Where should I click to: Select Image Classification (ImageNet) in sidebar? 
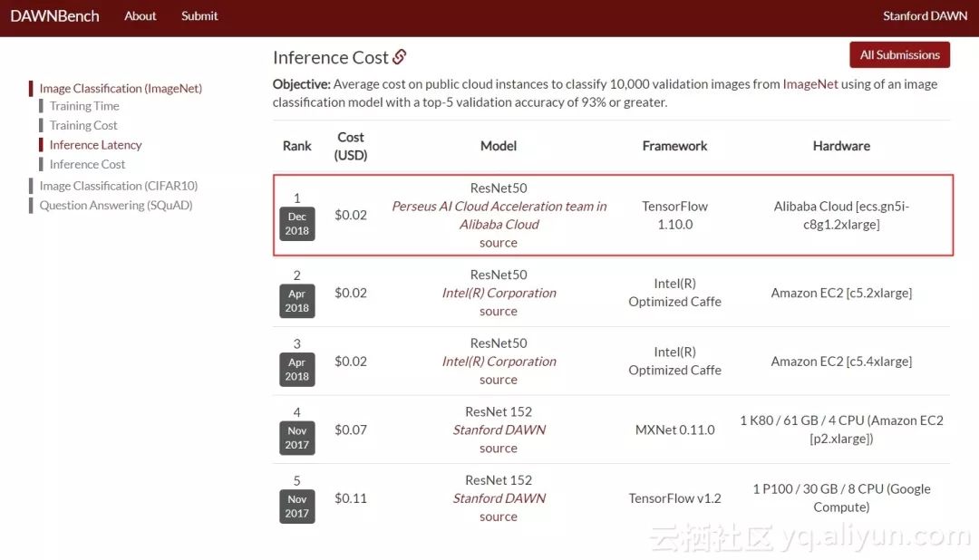(x=121, y=88)
